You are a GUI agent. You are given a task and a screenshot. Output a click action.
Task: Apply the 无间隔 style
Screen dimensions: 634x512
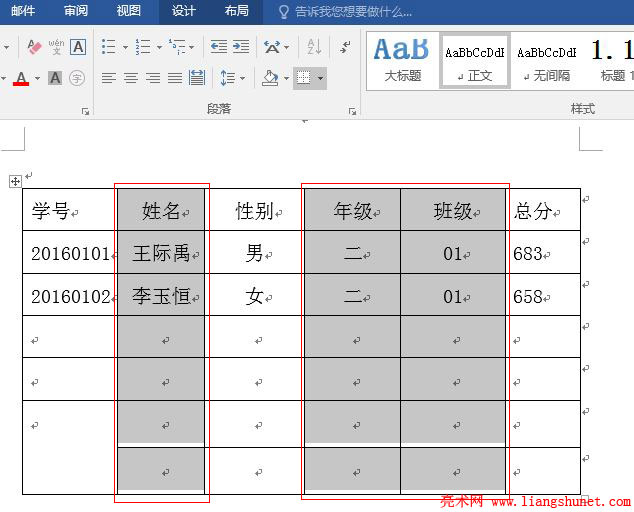(547, 61)
